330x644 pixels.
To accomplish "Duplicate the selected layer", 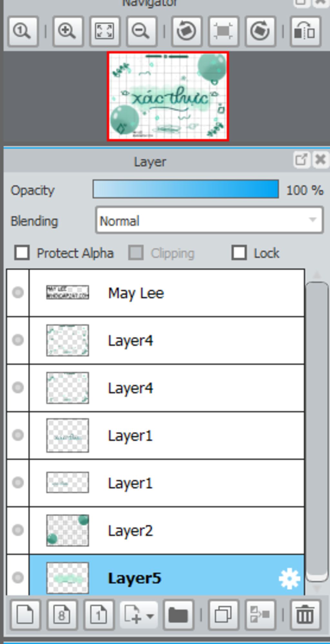I will pos(223,615).
